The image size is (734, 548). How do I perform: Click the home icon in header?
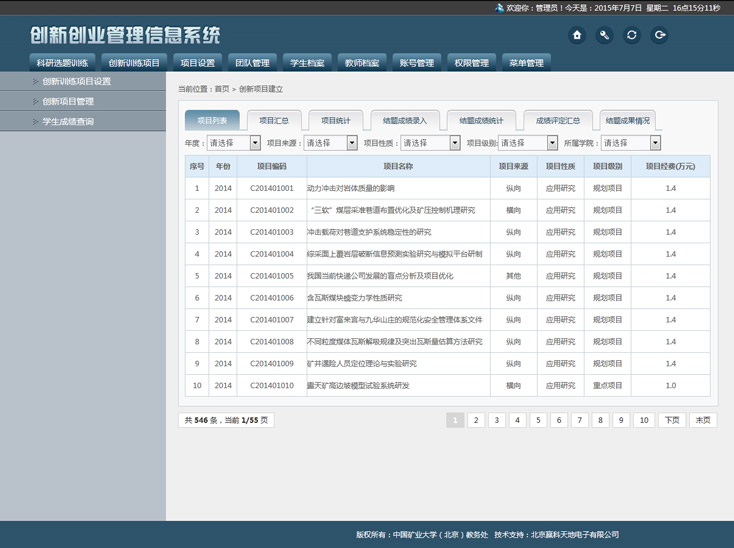pyautogui.click(x=577, y=35)
